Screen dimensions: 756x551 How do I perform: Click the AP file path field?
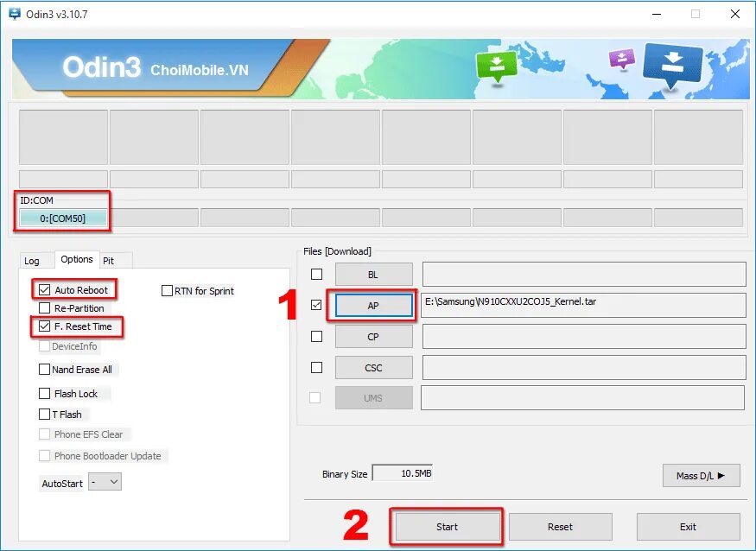pos(584,305)
